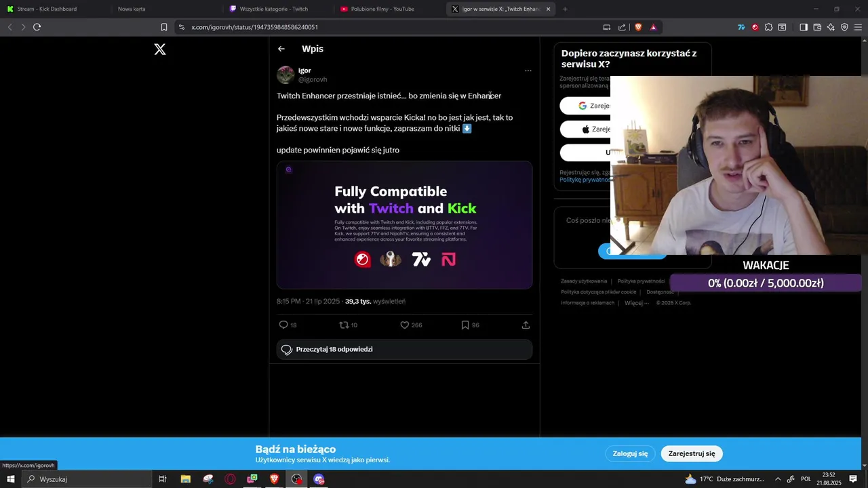Screen dimensions: 868x488
Task: Switch to Stream - Kick Dashboard tab
Action: (x=54, y=9)
